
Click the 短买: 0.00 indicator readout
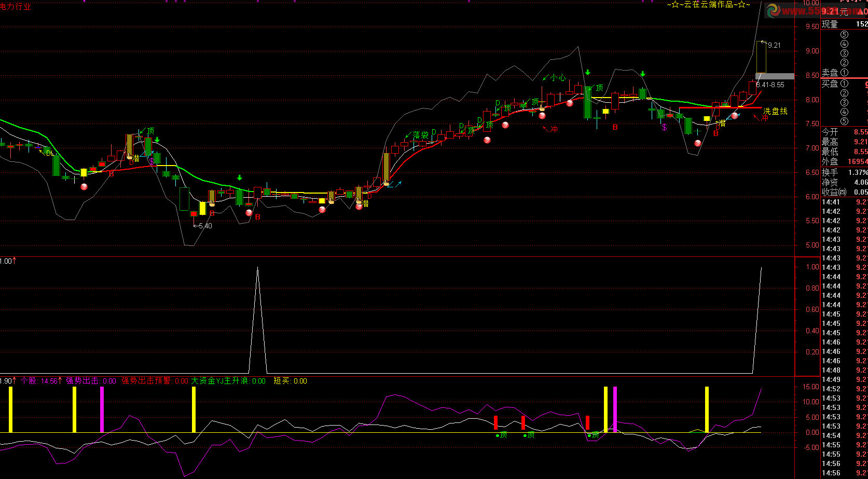tap(290, 381)
